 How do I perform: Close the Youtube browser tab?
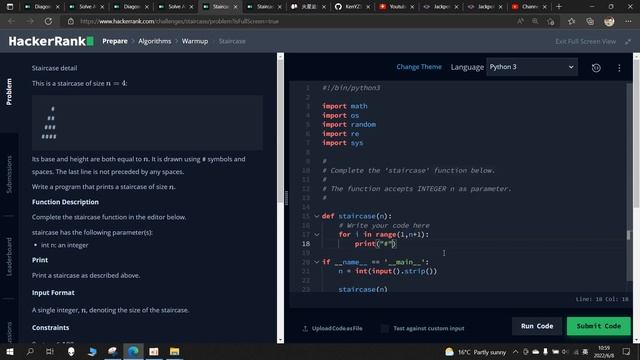tap(412, 7)
